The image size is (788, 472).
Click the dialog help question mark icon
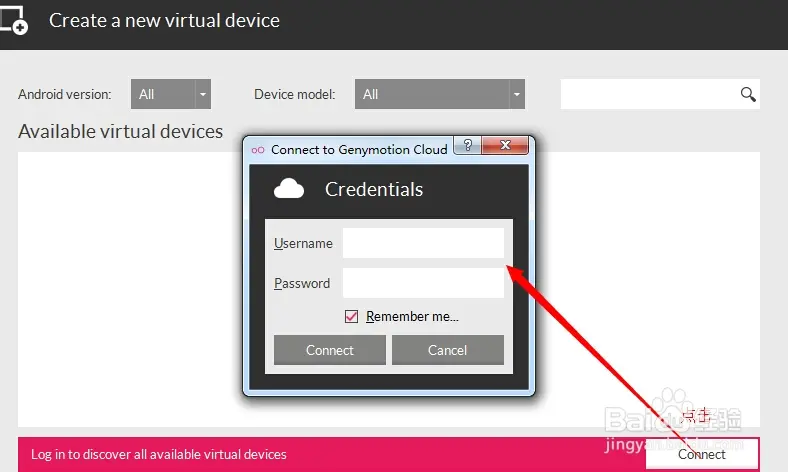(x=467, y=145)
